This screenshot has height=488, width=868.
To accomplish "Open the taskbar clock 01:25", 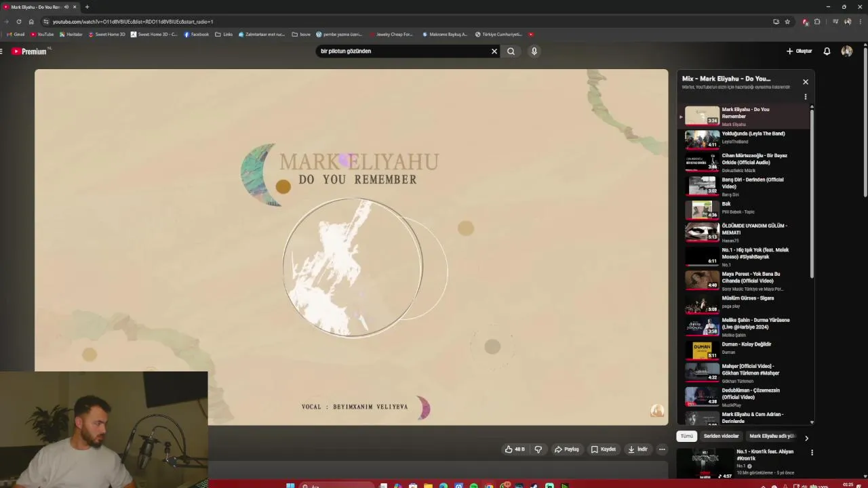I will pos(848,485).
